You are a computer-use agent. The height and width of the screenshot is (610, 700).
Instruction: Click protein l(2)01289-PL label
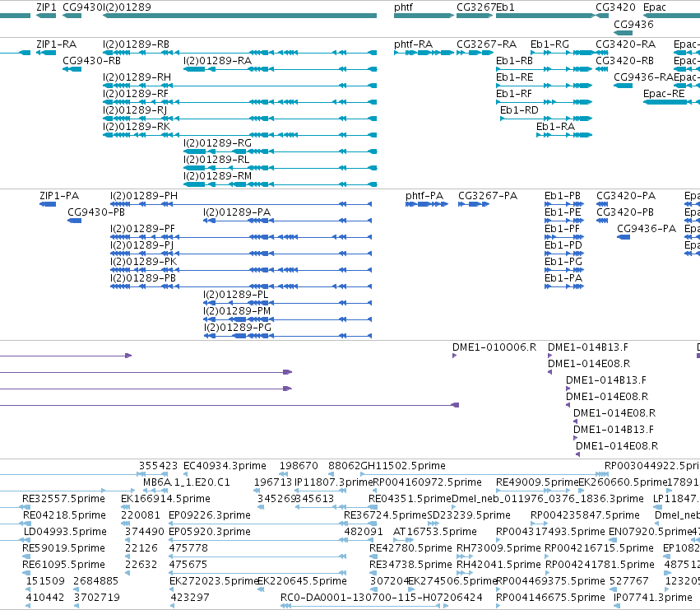pos(236,295)
